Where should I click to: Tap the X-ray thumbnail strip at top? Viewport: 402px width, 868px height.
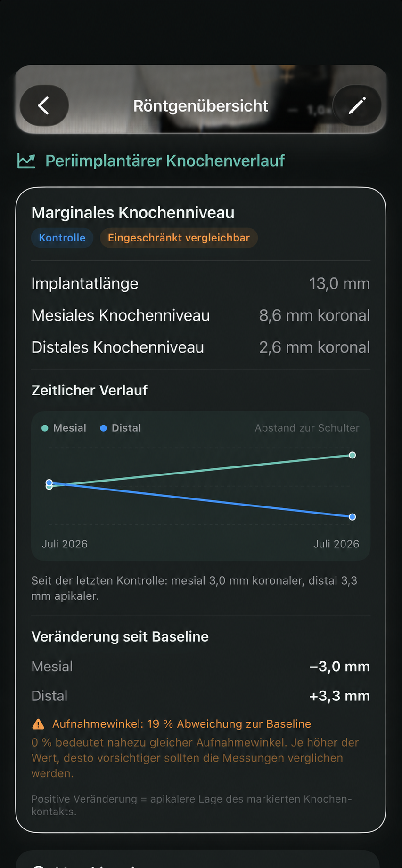(x=201, y=99)
